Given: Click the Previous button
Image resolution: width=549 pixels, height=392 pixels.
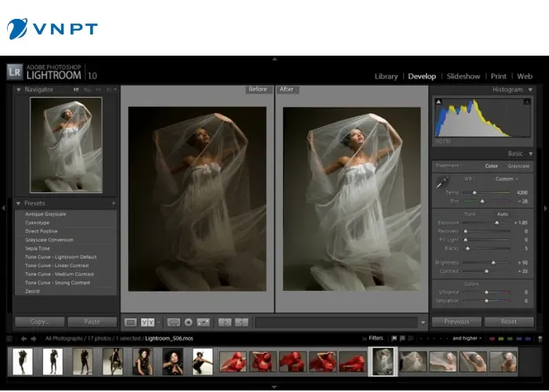Looking at the screenshot, I should point(456,322).
